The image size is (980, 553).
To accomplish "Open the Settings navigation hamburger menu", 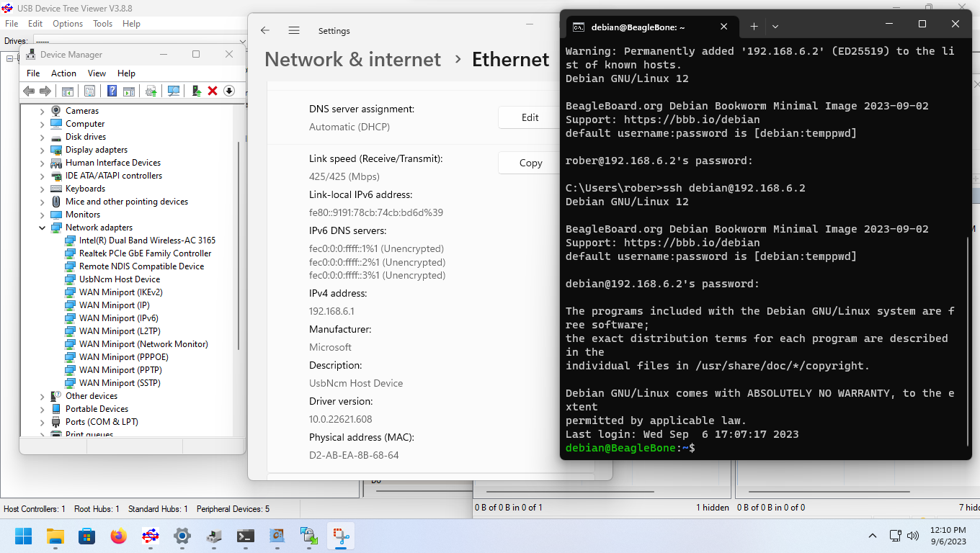I will (x=294, y=30).
